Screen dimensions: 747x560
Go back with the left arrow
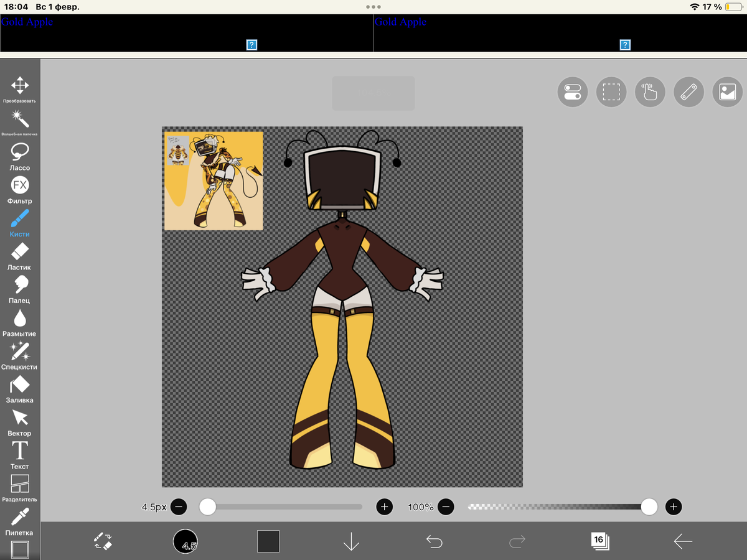pyautogui.click(x=683, y=541)
